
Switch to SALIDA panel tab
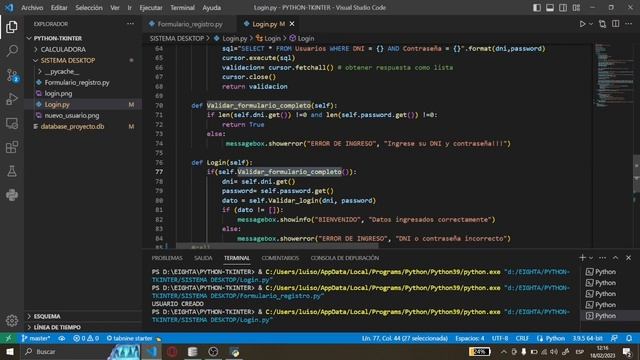pyautogui.click(x=203, y=258)
